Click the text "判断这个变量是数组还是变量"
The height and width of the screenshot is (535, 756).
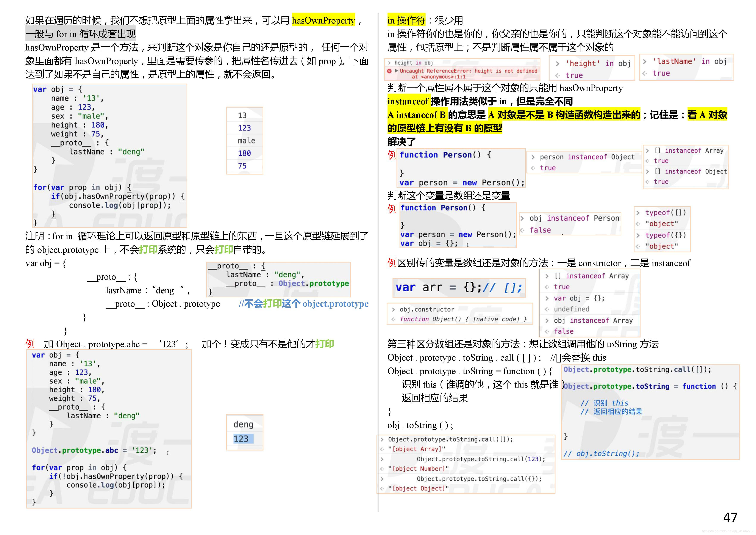(x=449, y=196)
